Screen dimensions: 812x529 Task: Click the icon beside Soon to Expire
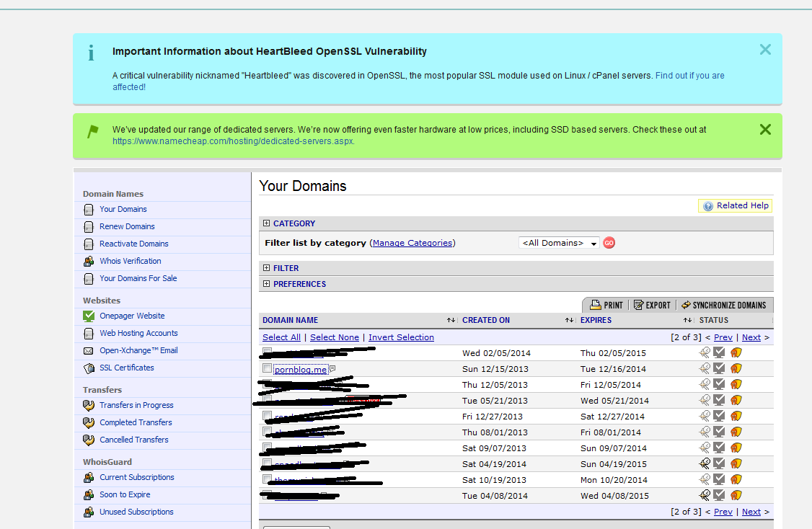(x=89, y=495)
